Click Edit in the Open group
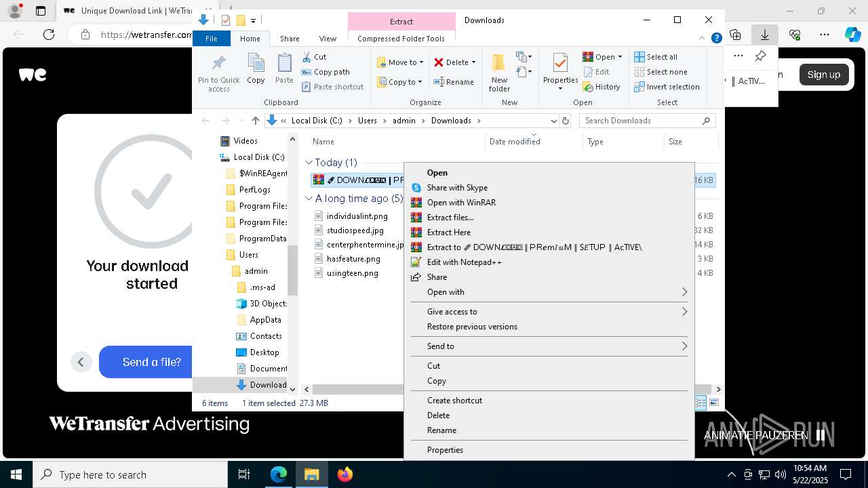 coord(595,72)
